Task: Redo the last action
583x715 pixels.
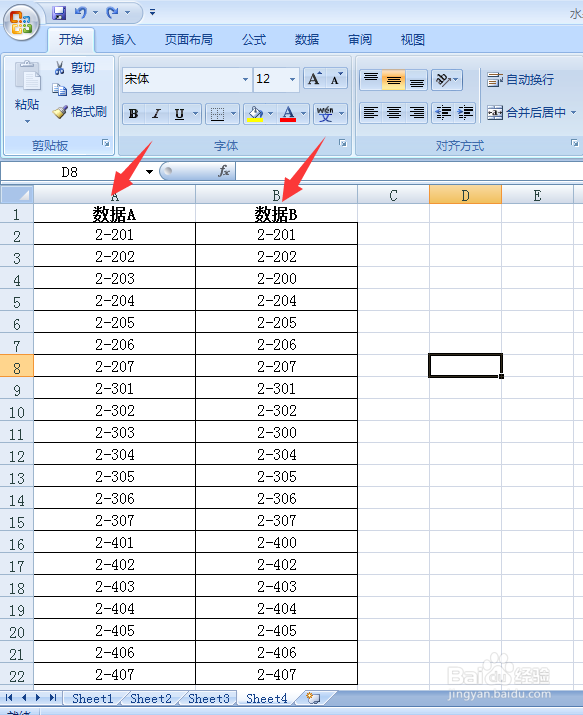Action: coord(112,13)
